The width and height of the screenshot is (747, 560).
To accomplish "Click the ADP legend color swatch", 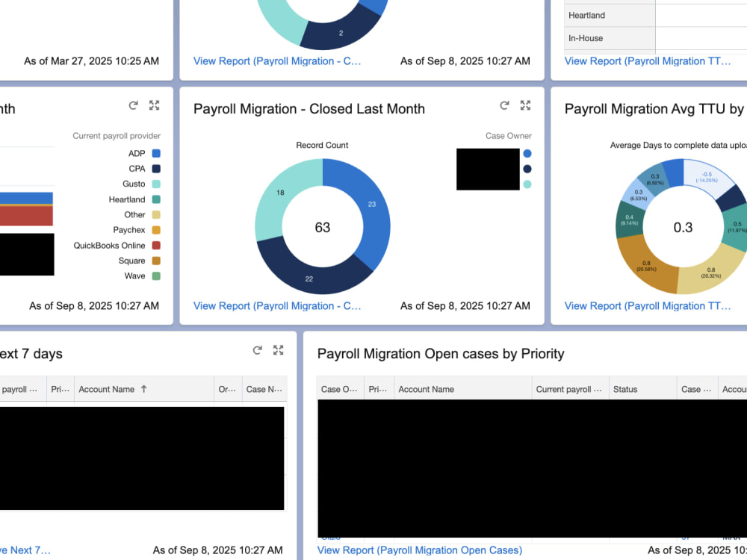I will click(156, 153).
